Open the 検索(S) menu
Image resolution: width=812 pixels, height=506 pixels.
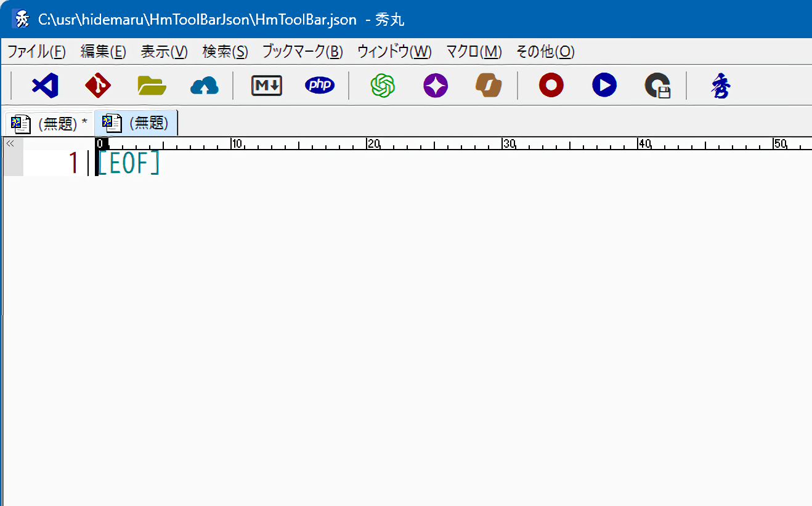click(x=225, y=52)
